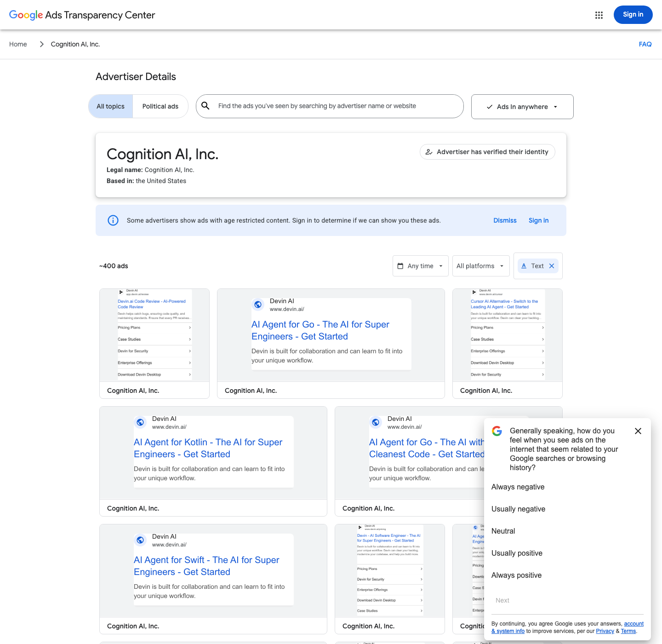This screenshot has height=644, width=662.
Task: Open the Terms link in the survey
Action: tap(628, 631)
